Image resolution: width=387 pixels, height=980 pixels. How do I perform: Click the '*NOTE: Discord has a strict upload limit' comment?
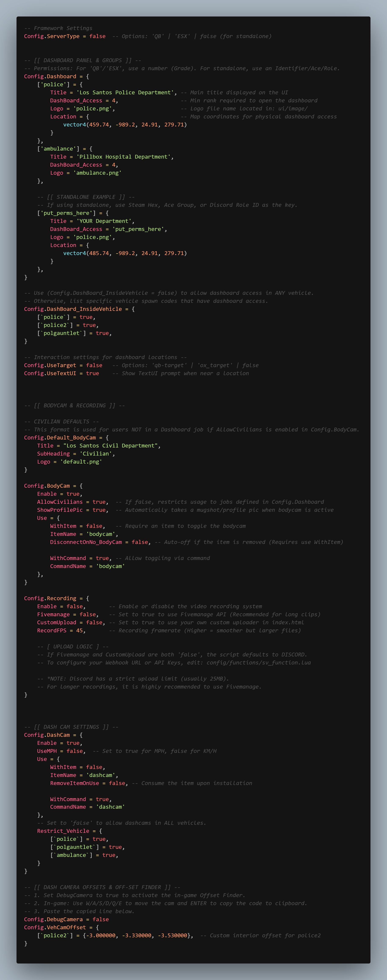[133, 679]
